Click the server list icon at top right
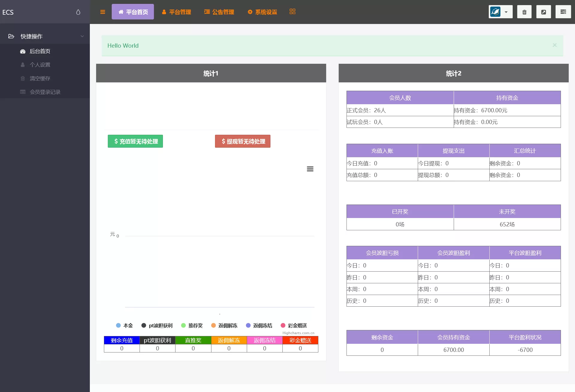This screenshot has width=575, height=392. coord(563,12)
